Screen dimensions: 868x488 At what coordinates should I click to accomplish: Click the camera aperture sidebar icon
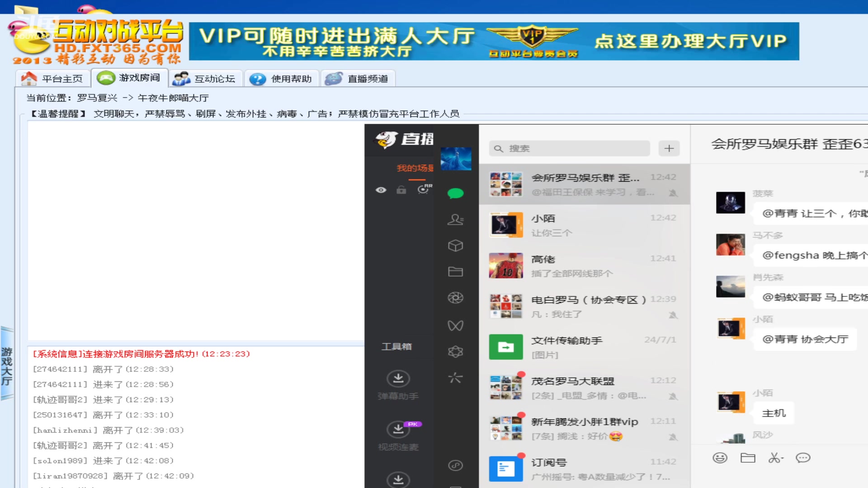point(456,298)
